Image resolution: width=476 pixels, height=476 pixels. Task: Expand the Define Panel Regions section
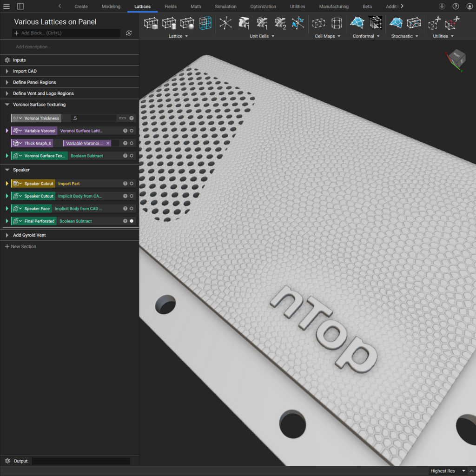7,82
